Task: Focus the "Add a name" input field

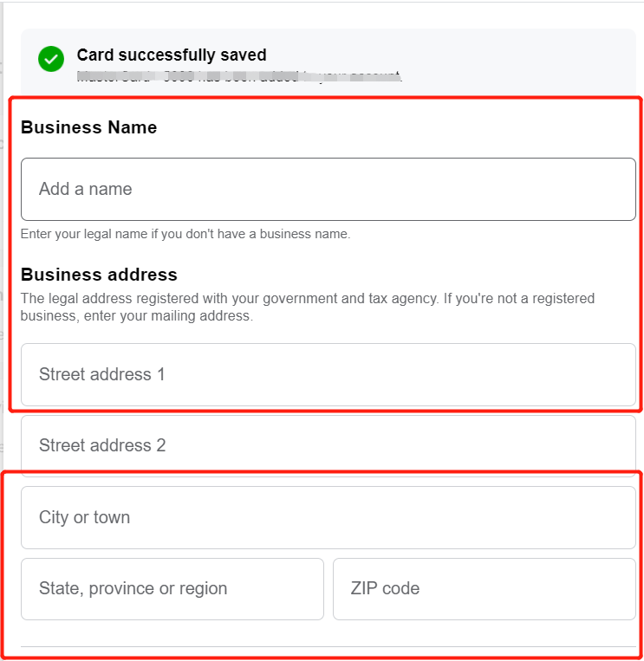Action: [x=328, y=189]
